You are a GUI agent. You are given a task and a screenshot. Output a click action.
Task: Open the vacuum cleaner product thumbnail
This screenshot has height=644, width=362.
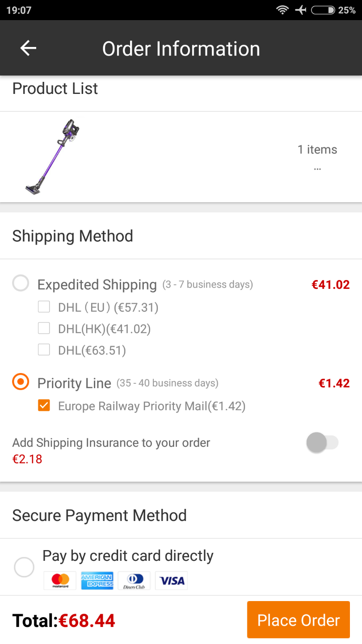tap(53, 157)
